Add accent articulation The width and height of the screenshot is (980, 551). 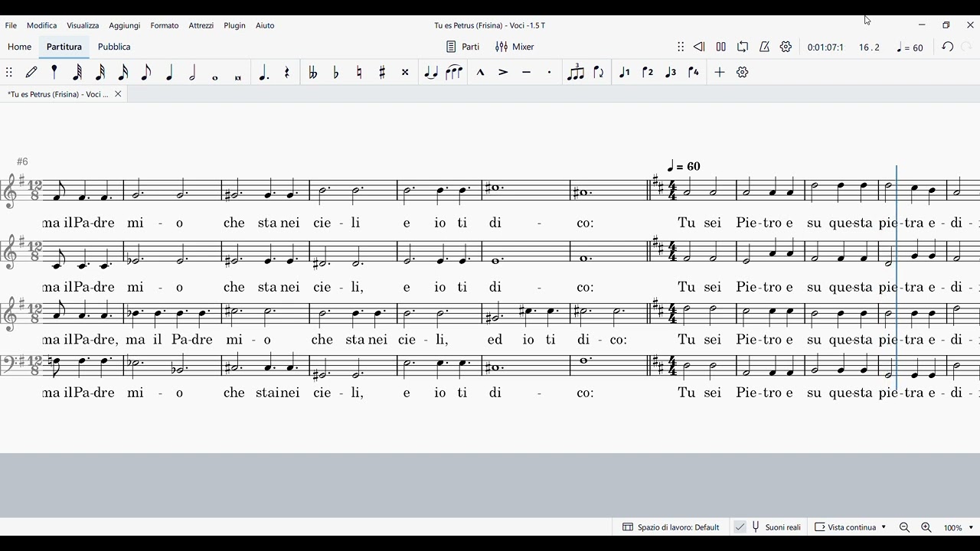(x=503, y=72)
